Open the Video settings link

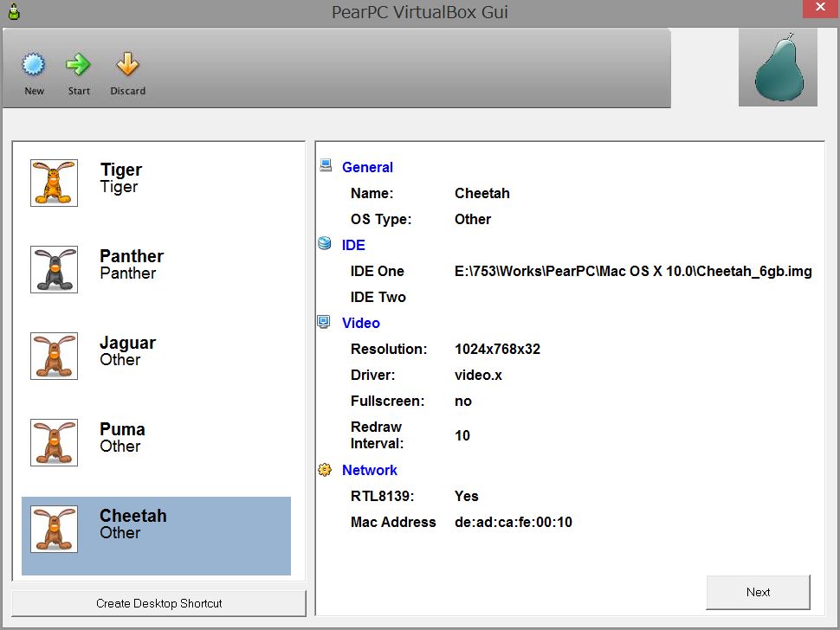point(360,324)
